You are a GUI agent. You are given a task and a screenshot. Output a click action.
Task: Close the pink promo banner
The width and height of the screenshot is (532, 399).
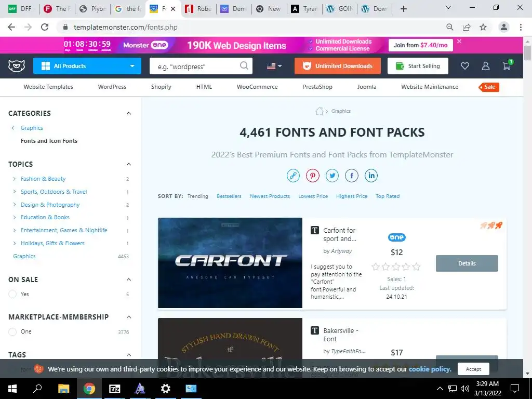pos(459,41)
